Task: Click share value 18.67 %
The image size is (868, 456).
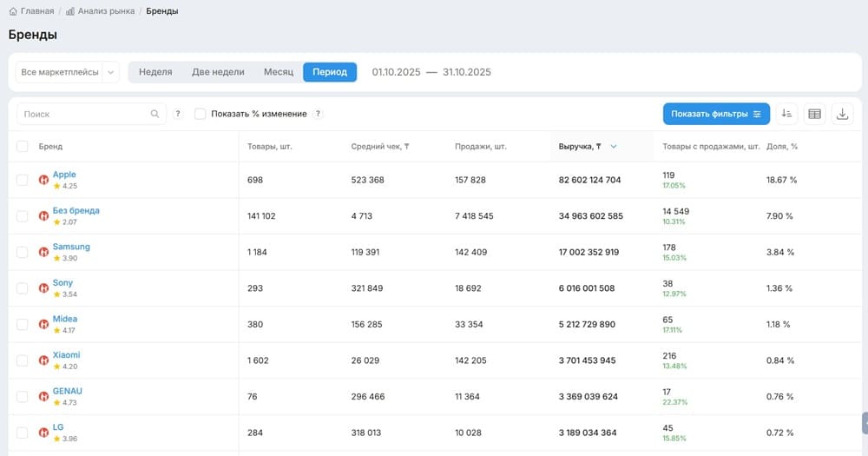Action: [782, 180]
